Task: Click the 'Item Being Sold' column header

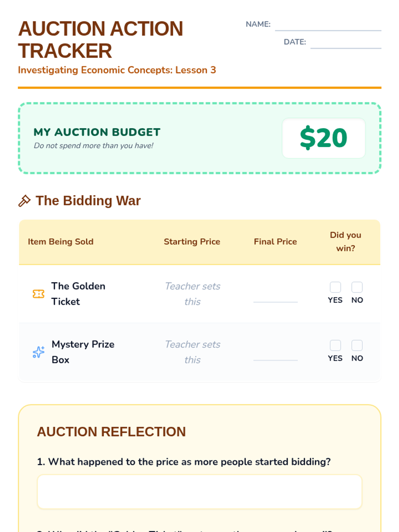Action: pyautogui.click(x=61, y=242)
